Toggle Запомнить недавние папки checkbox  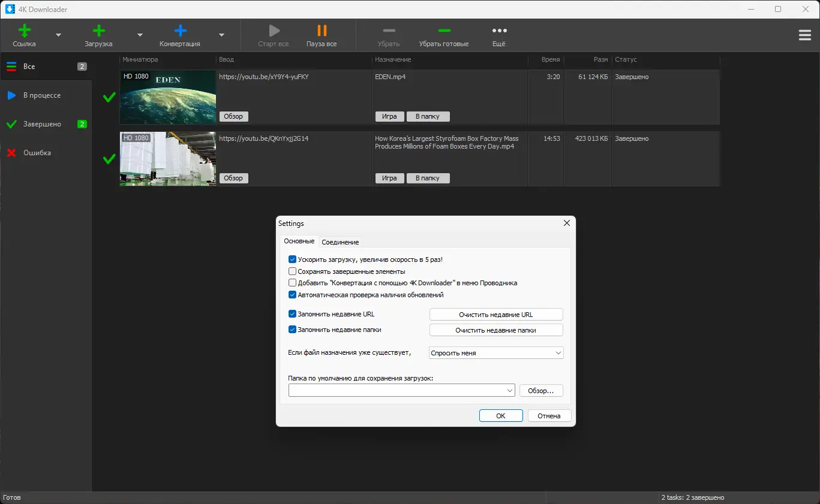(293, 330)
